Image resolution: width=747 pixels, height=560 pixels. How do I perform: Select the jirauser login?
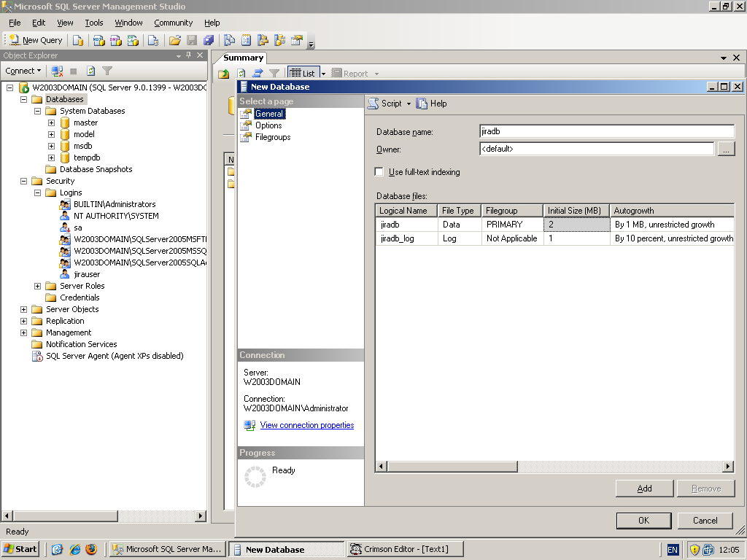point(87,274)
